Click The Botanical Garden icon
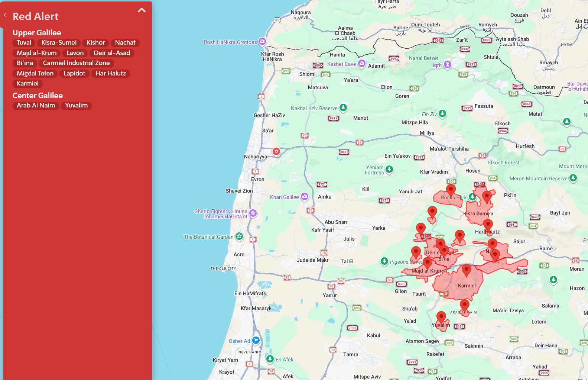The height and width of the screenshot is (380, 588). click(x=239, y=236)
